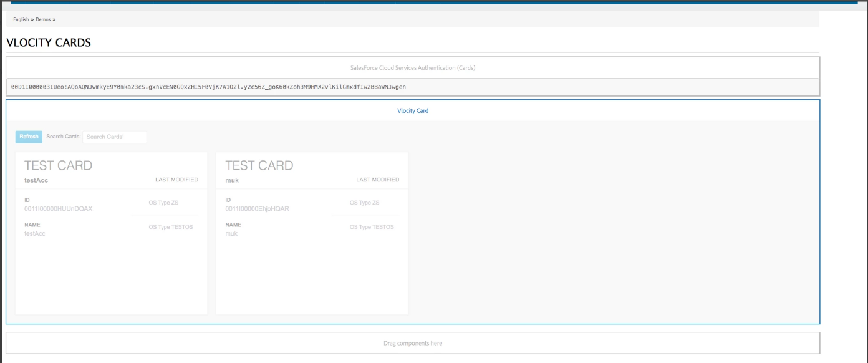Click the VLOCITY CARDS page heading
The height and width of the screenshot is (363, 868).
[49, 43]
